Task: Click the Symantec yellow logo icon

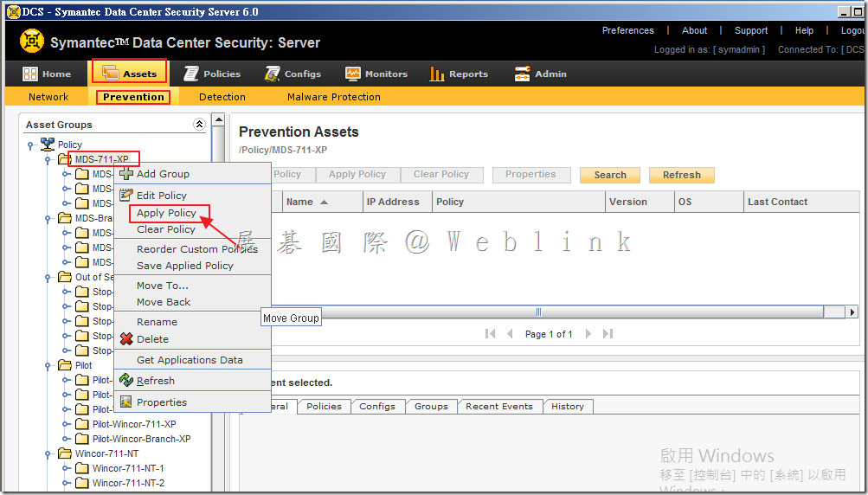Action: (31, 41)
